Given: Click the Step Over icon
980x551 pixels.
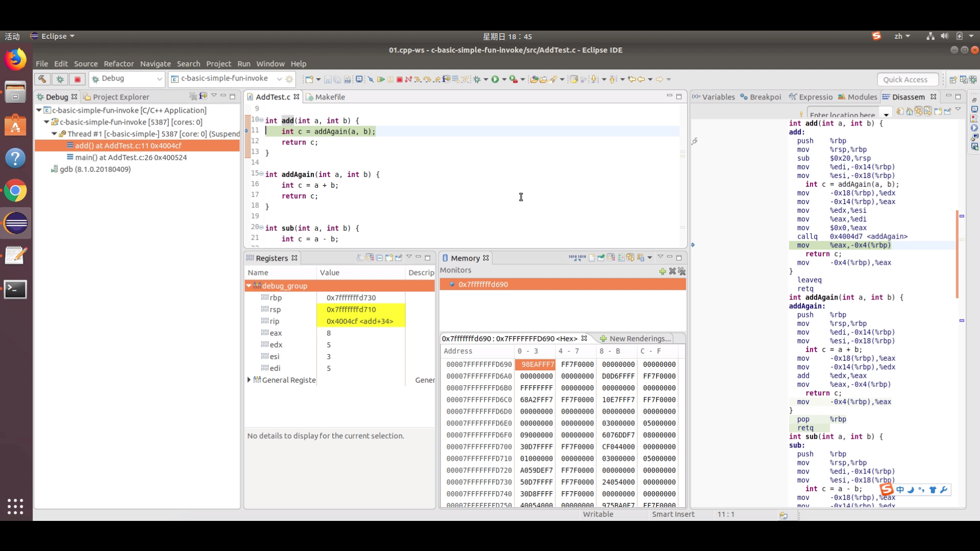Looking at the screenshot, I should [x=428, y=79].
